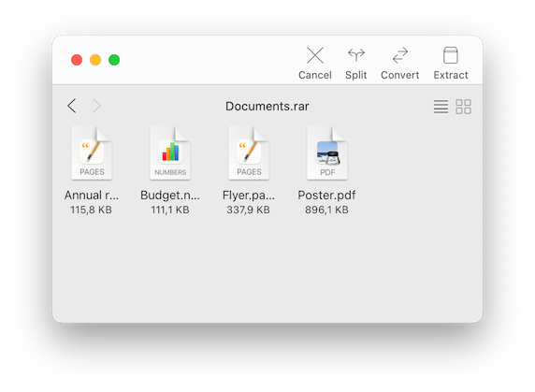Maximize window with the green button
Image resolution: width=535 pixels, height=392 pixels.
114,60
